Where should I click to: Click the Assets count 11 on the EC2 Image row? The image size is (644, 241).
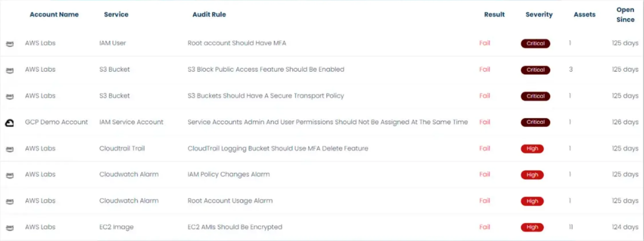pyautogui.click(x=571, y=227)
